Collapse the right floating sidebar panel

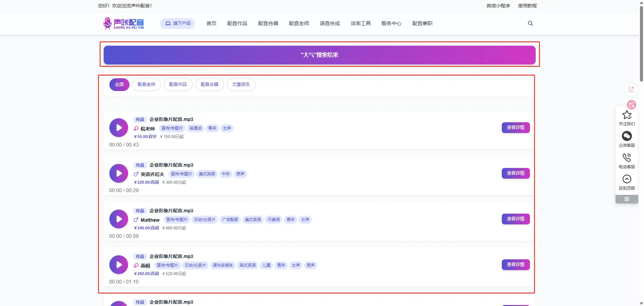point(627,199)
